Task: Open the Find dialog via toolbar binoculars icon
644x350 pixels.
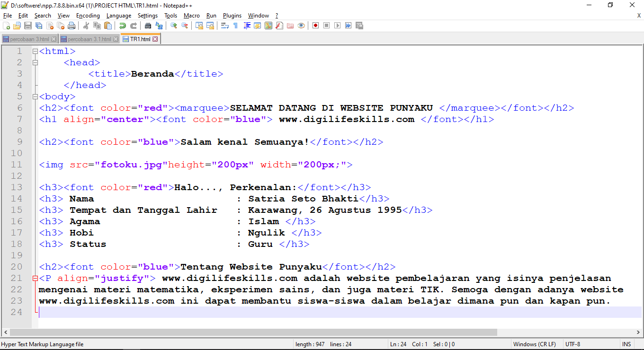Action: tap(147, 26)
